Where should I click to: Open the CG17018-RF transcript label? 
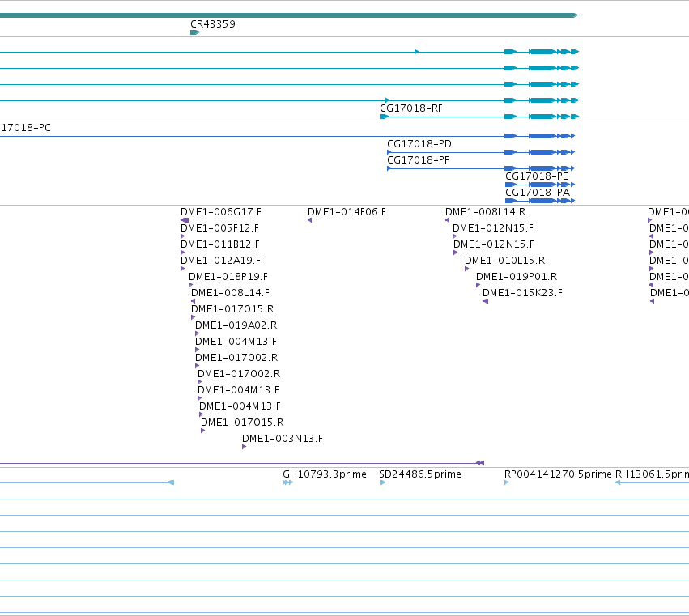(x=411, y=108)
